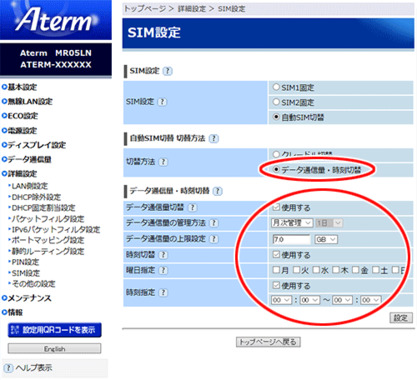Open help icon beside SIM設定 row label
Screen dimensions: 417x380
[162, 102]
